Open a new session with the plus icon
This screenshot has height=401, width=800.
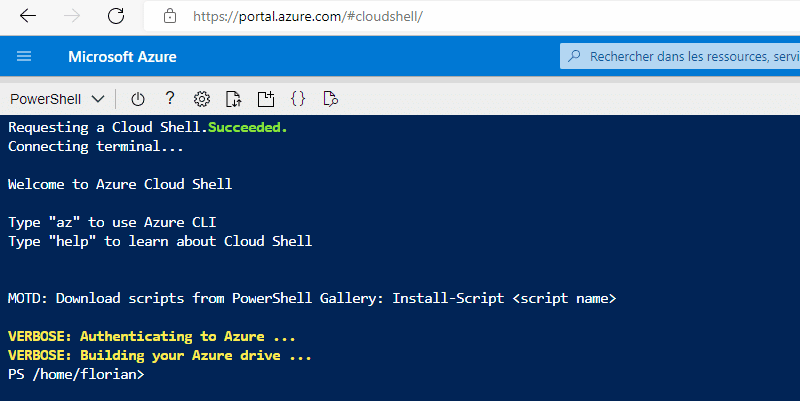pyautogui.click(x=265, y=98)
